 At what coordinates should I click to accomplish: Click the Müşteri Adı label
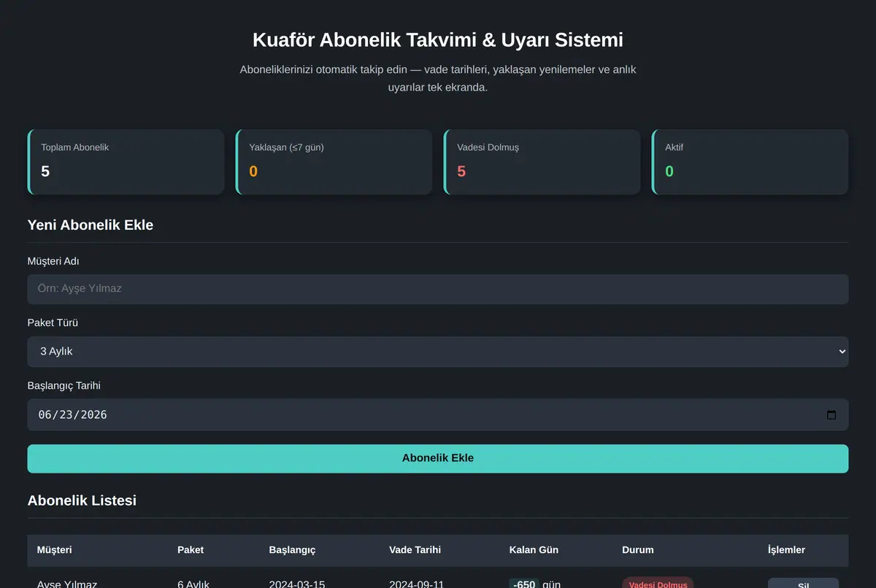(53, 261)
